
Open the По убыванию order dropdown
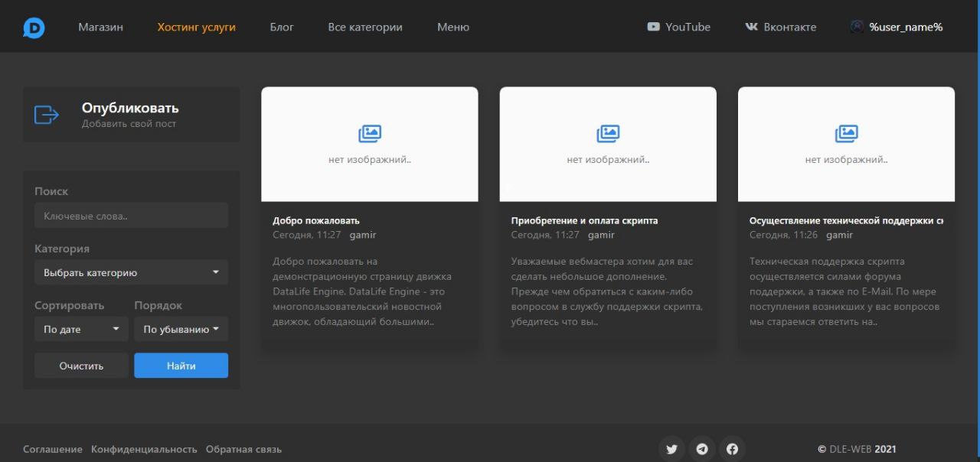coord(181,329)
